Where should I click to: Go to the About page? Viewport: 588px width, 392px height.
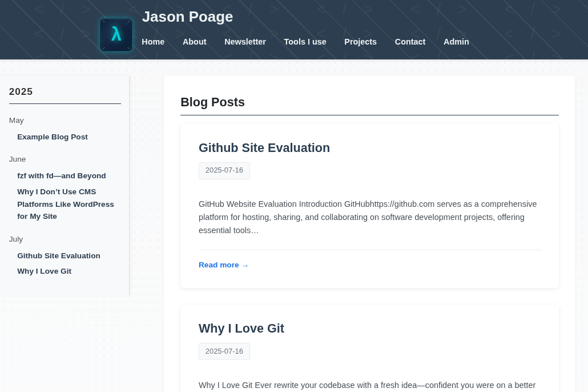[194, 42]
